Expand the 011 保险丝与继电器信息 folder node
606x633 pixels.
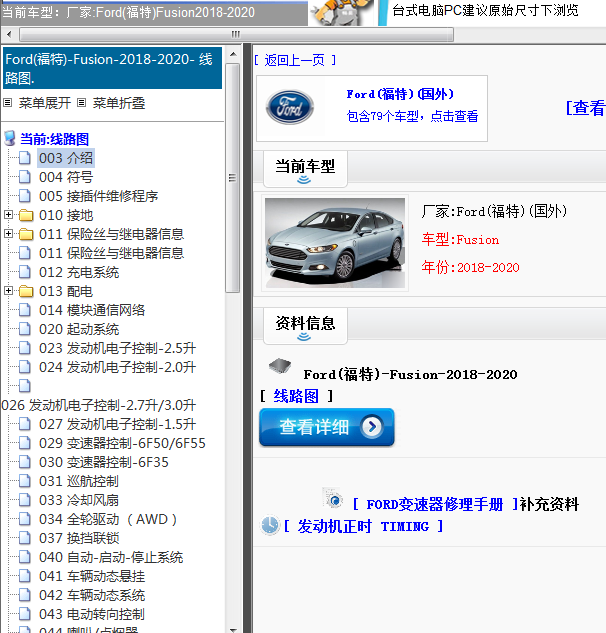[8, 234]
